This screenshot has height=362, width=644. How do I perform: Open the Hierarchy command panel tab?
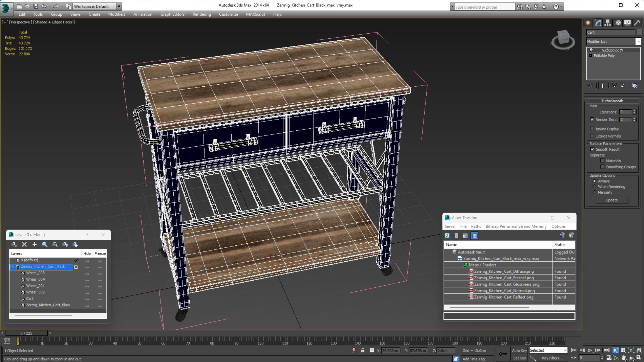(607, 23)
